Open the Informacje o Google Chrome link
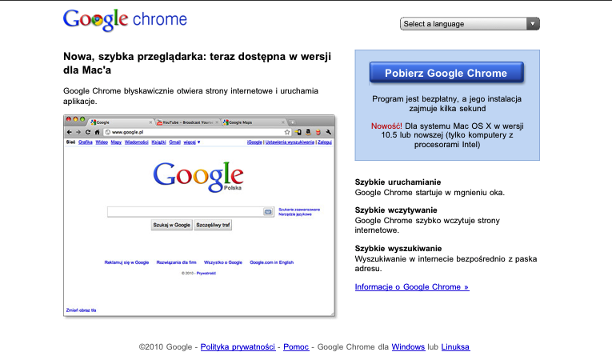612x364 pixels. (412, 286)
